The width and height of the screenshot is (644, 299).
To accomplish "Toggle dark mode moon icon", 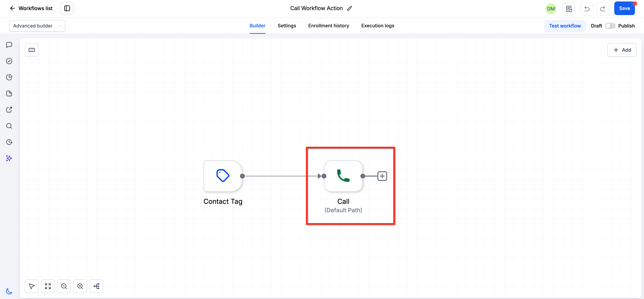I will tap(9, 291).
